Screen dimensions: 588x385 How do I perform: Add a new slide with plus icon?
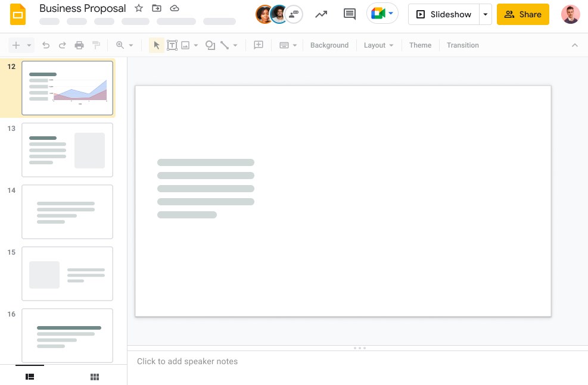point(16,45)
